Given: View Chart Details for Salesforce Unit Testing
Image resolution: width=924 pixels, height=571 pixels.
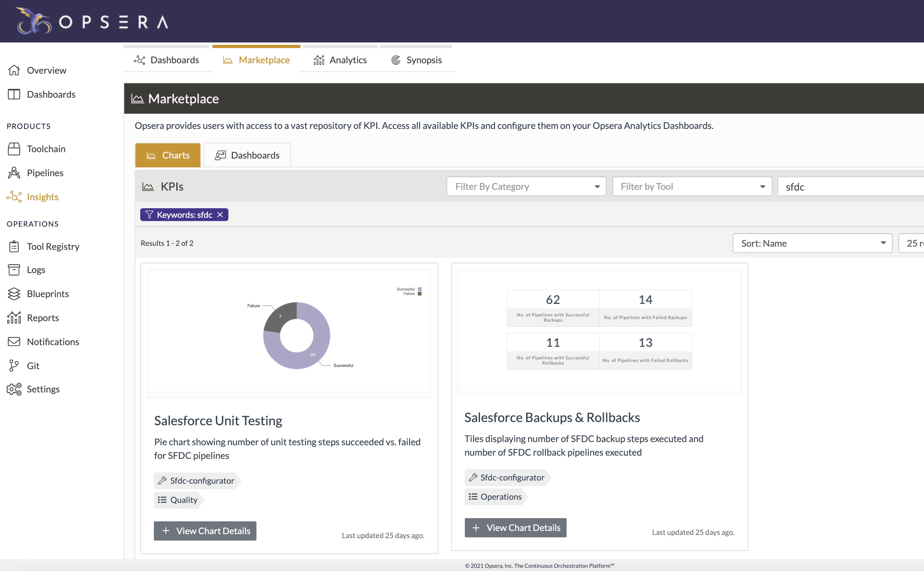Looking at the screenshot, I should coord(205,531).
